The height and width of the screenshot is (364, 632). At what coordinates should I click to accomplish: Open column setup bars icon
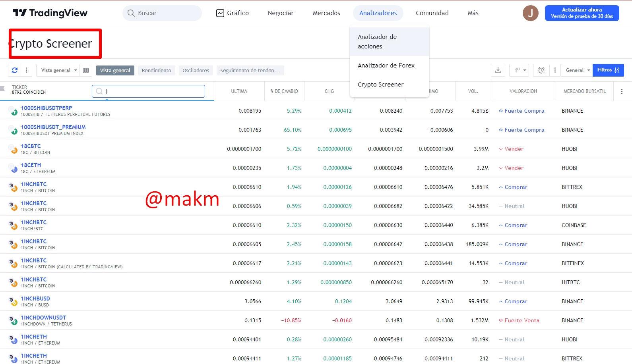point(86,70)
